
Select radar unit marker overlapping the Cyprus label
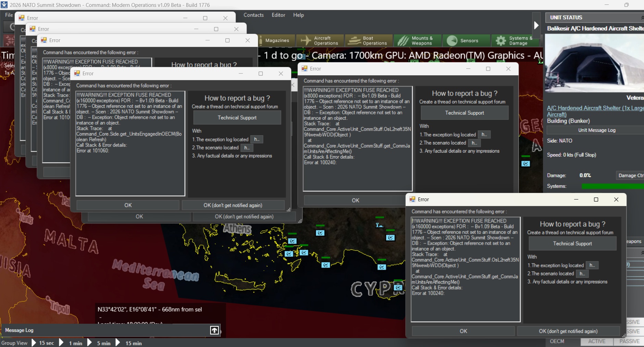click(x=398, y=287)
